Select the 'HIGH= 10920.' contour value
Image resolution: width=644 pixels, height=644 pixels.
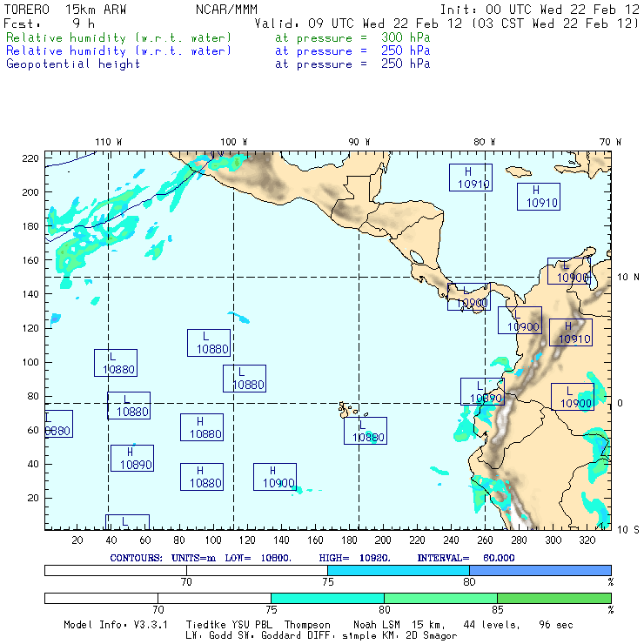(354, 558)
